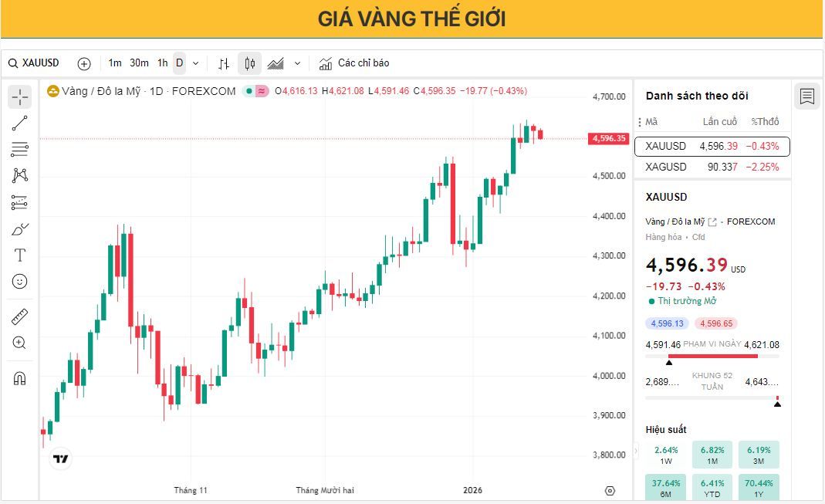Open the emoji sticker tool
This screenshot has height=504, width=825.
(19, 282)
